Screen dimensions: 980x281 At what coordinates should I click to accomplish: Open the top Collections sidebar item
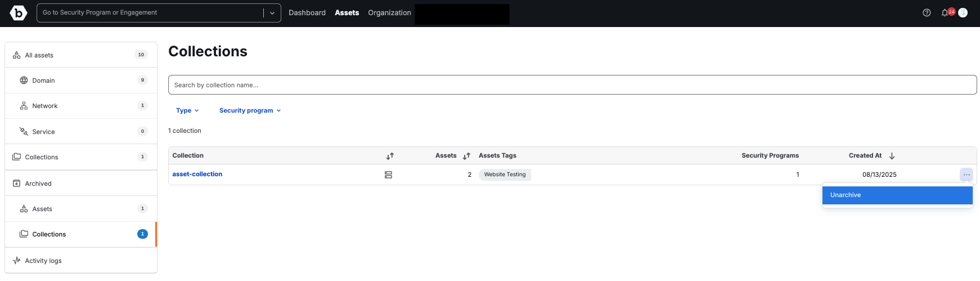[81, 157]
